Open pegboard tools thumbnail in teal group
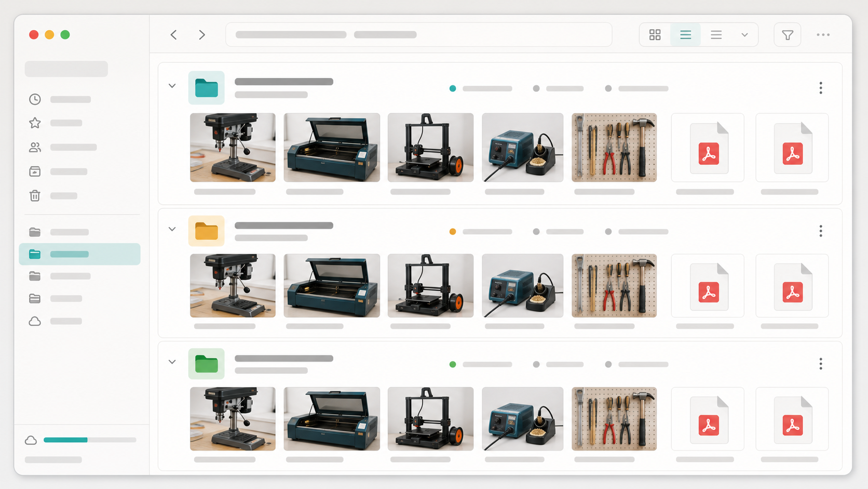The height and width of the screenshot is (489, 868). tap(614, 148)
